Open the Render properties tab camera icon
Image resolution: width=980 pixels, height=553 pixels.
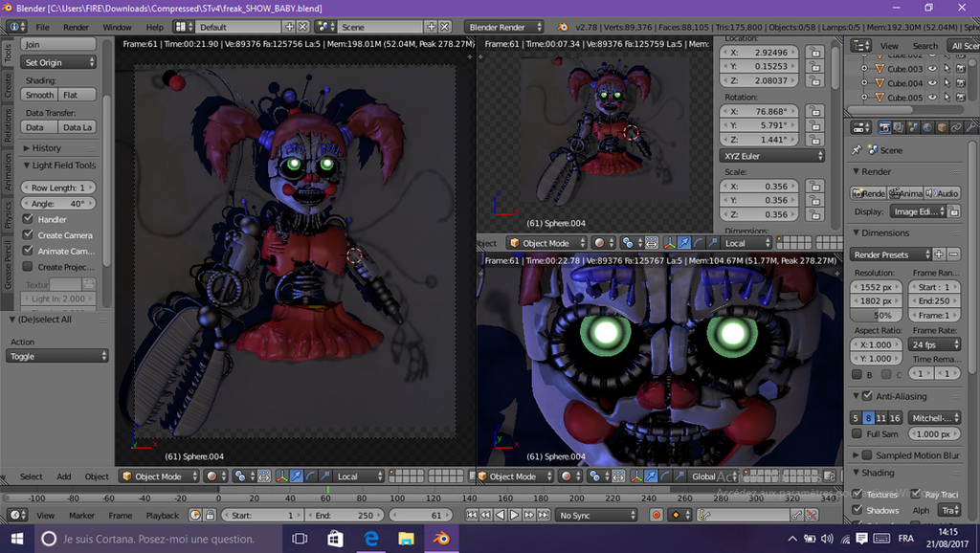click(x=884, y=127)
